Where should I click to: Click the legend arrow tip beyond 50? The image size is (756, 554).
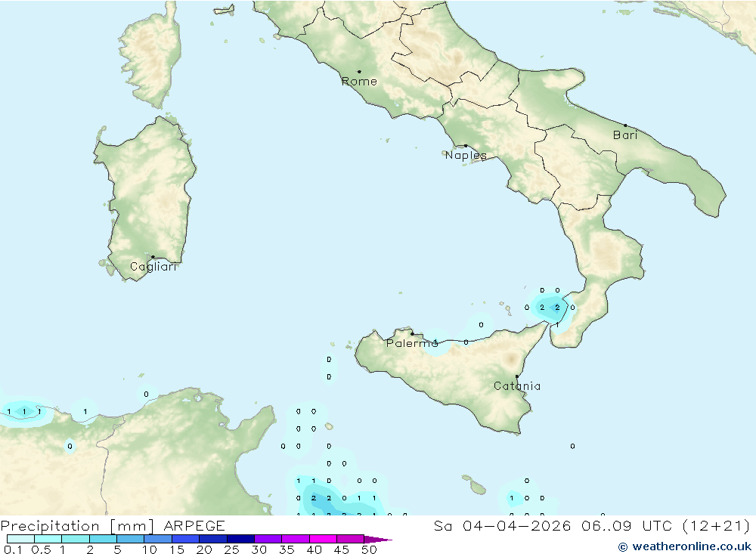click(x=379, y=540)
